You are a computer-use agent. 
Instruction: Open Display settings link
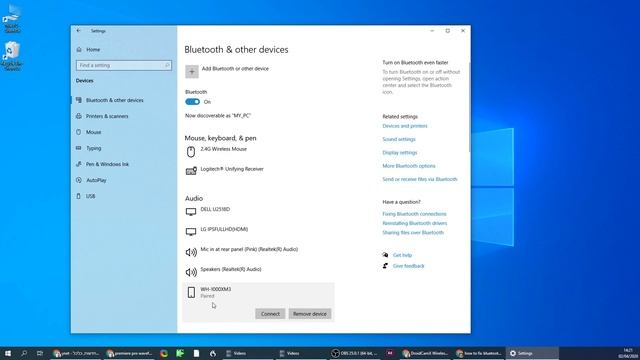(400, 153)
